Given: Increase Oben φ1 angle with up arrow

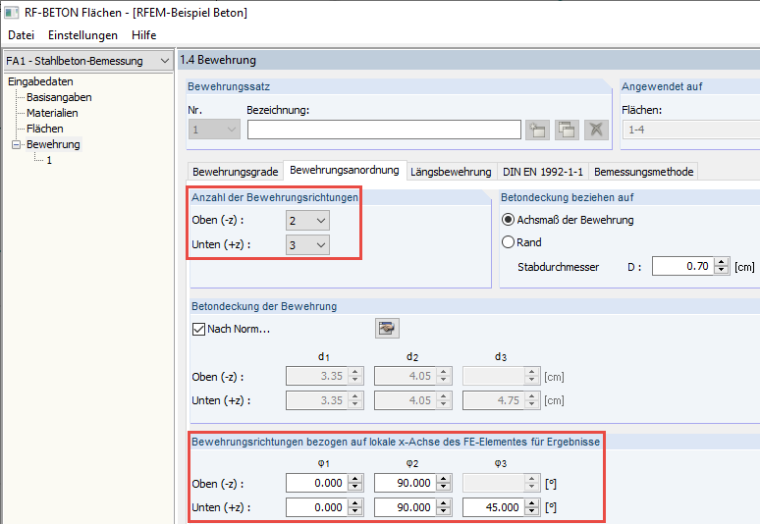Looking at the screenshot, I should coord(355,479).
